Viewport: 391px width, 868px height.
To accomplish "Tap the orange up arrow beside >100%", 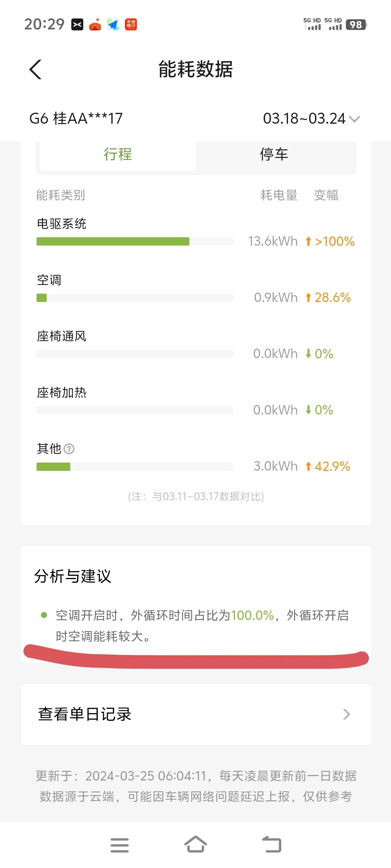I will tap(308, 241).
